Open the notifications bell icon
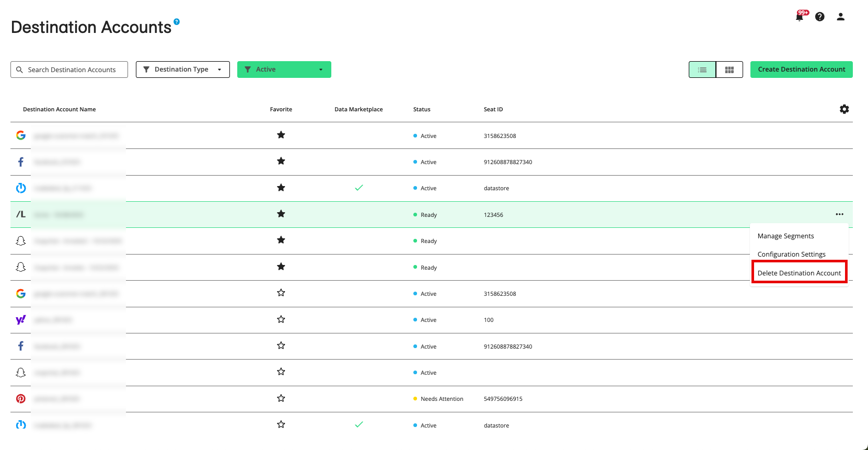 pos(799,17)
